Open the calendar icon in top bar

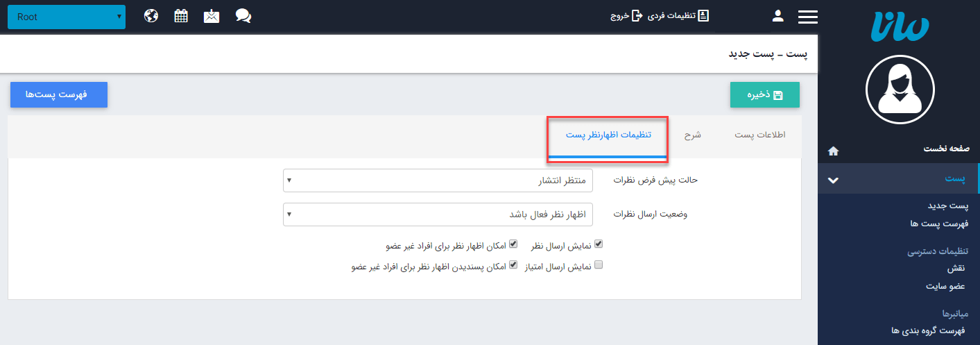(181, 16)
